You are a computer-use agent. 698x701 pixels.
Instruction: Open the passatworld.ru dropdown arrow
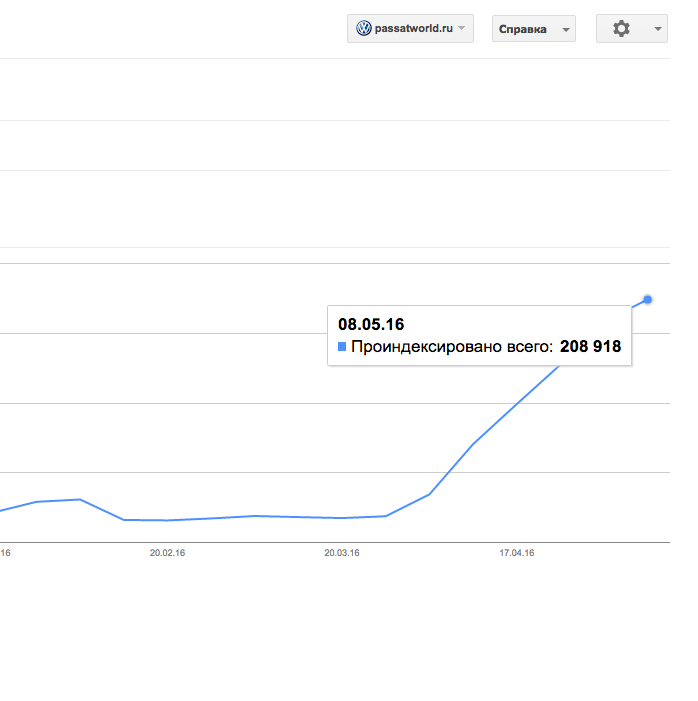pos(462,28)
